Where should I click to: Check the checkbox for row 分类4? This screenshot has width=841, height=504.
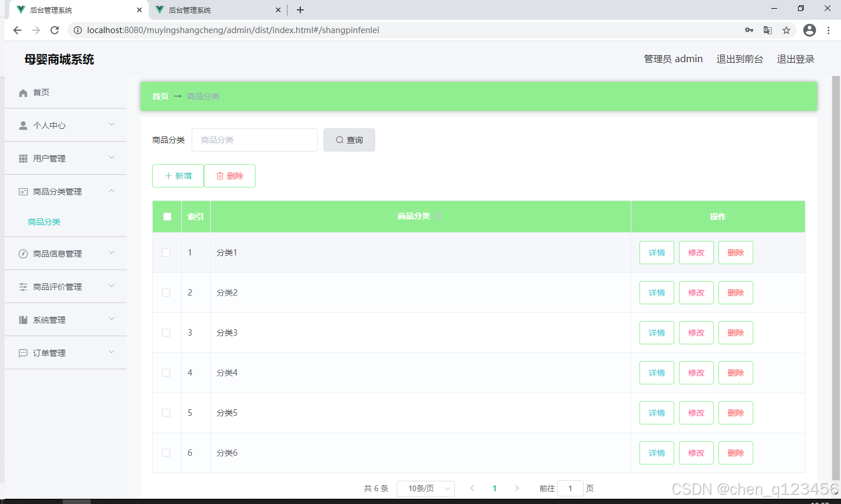coord(166,373)
